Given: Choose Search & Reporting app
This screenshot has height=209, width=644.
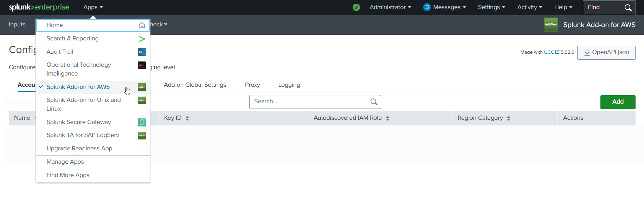Looking at the screenshot, I should coord(93,39).
